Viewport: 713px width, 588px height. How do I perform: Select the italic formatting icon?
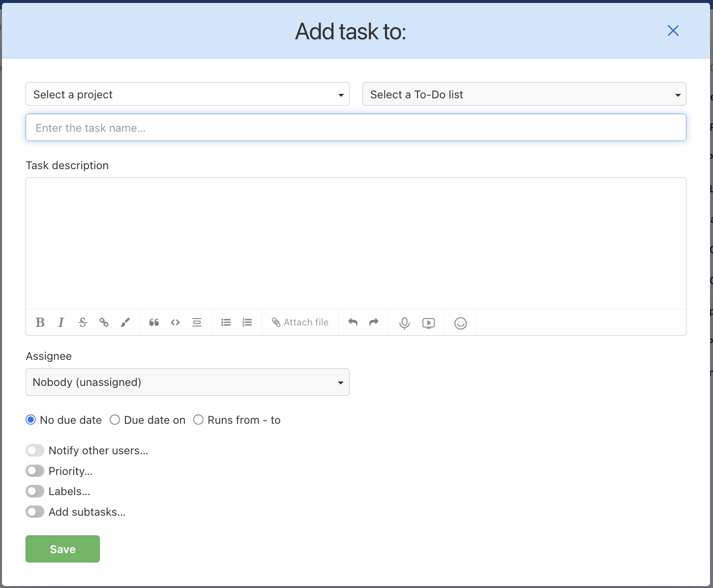(61, 322)
